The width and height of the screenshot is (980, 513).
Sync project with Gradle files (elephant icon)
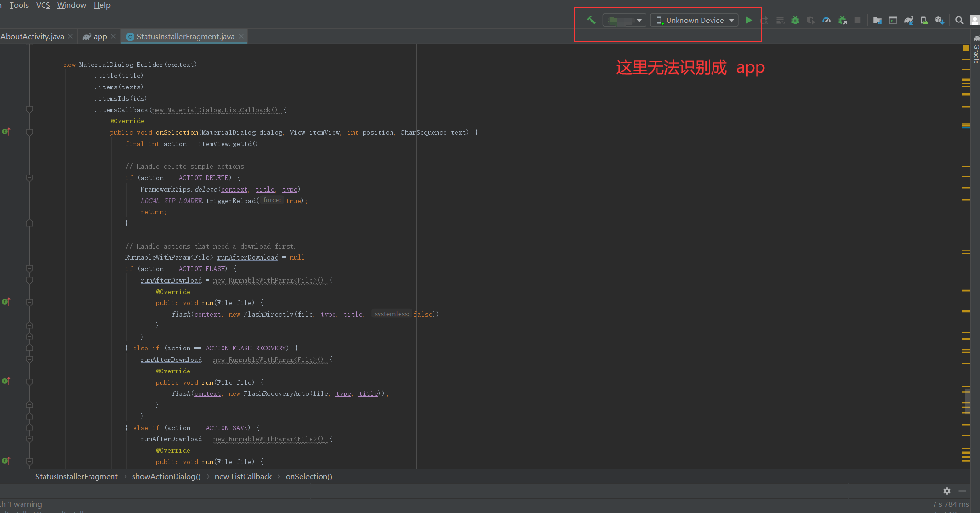click(909, 20)
